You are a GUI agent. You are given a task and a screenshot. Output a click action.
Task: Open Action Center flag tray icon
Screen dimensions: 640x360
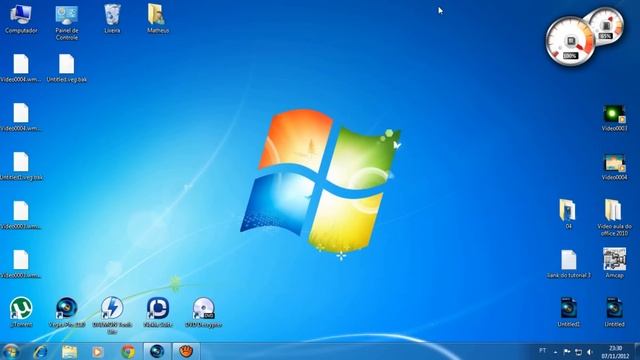pos(567,352)
